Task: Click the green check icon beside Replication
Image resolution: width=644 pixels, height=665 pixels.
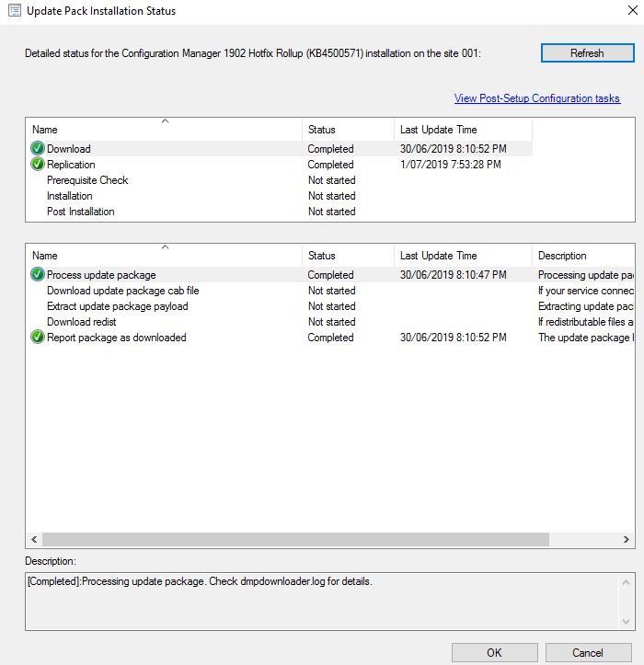Action: click(38, 164)
